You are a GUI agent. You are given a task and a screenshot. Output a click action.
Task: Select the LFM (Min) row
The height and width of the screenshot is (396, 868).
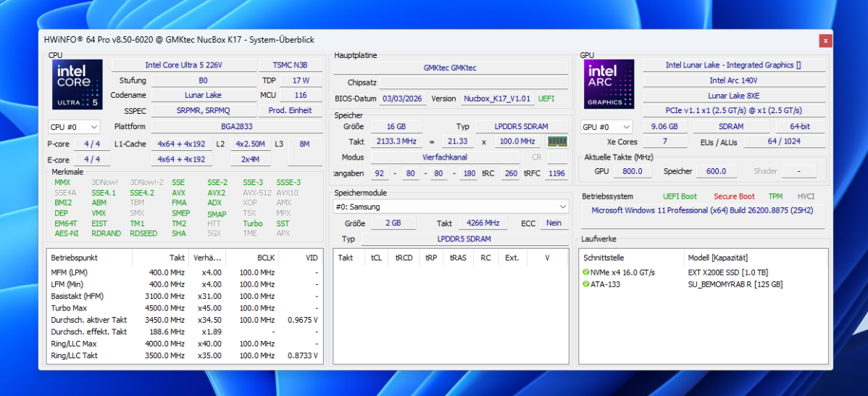pyautogui.click(x=185, y=284)
